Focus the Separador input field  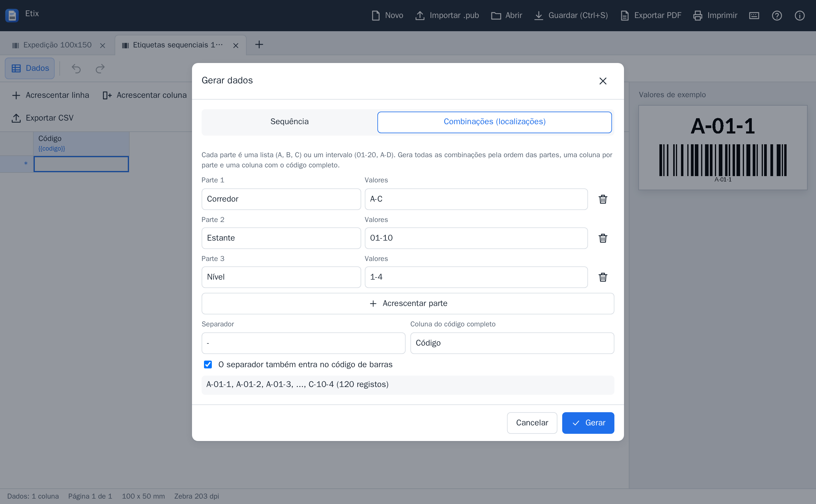(303, 343)
